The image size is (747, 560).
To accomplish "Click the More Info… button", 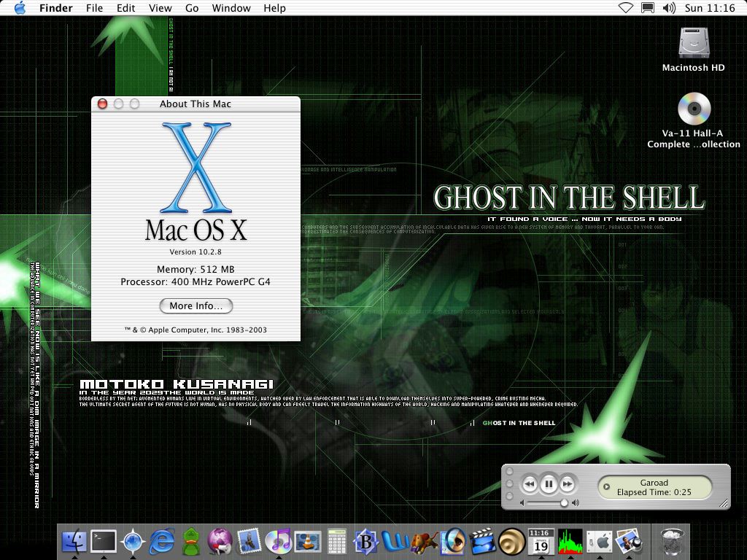I will pyautogui.click(x=196, y=306).
